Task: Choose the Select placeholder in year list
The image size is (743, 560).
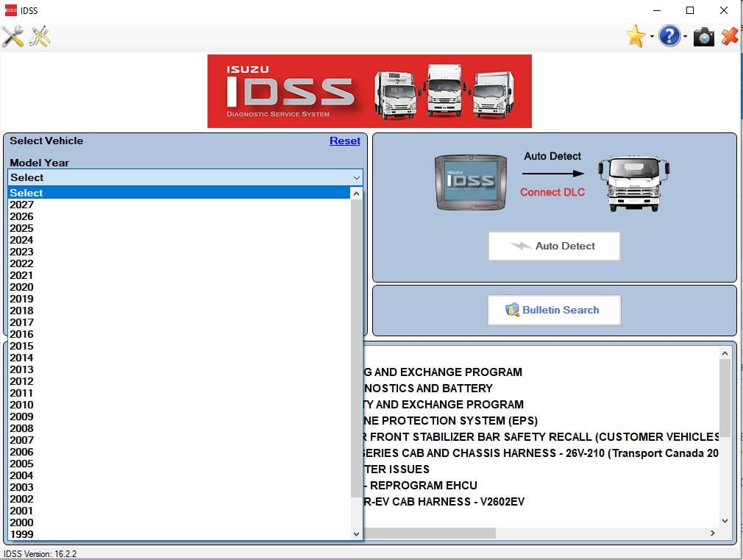Action: [179, 193]
